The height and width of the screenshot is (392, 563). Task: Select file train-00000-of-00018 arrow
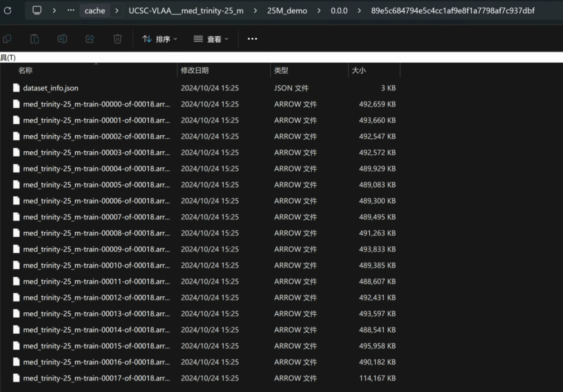coord(96,104)
